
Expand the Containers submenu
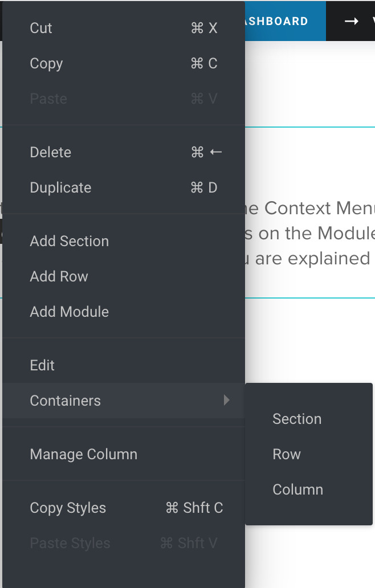click(66, 401)
